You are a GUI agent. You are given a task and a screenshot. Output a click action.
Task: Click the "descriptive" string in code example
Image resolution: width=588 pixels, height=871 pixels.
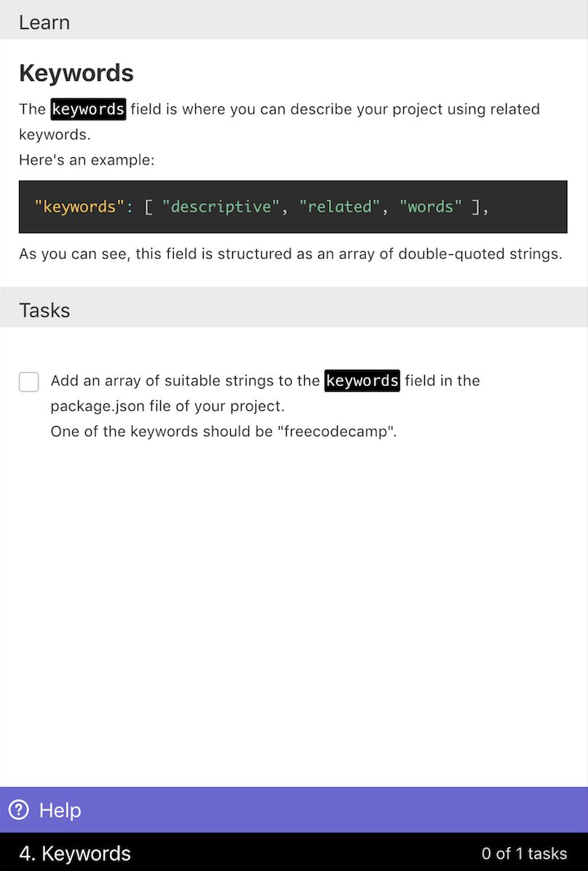(220, 207)
